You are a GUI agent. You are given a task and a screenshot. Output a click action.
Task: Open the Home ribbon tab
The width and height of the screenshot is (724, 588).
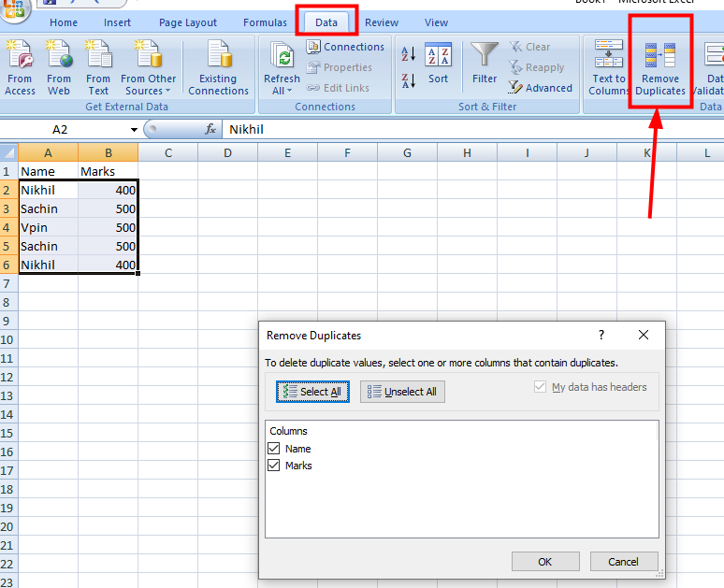coord(64,22)
